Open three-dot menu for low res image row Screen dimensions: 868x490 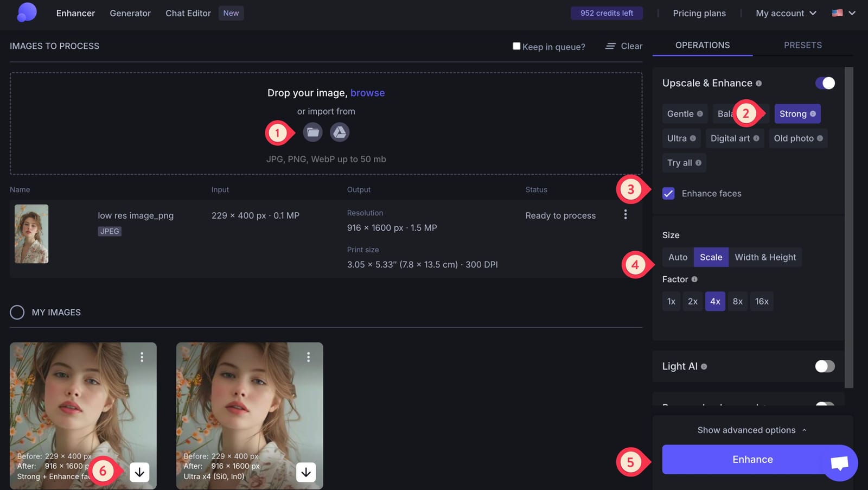[626, 215]
